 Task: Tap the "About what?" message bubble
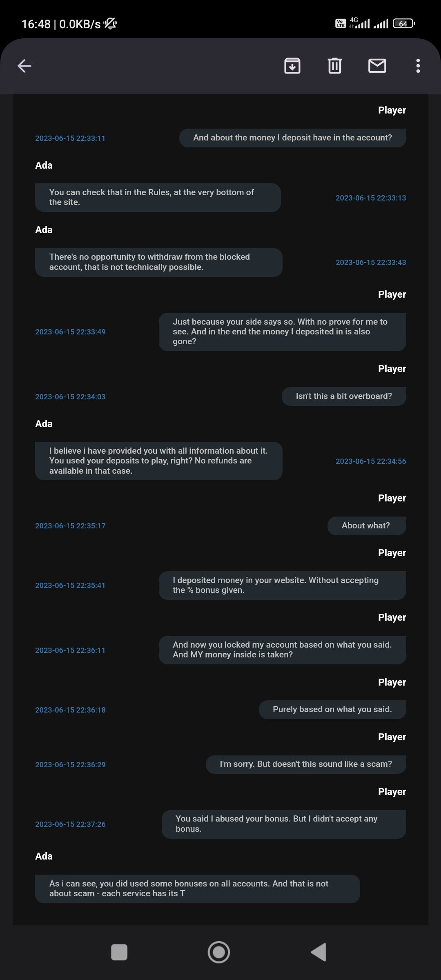tap(366, 526)
